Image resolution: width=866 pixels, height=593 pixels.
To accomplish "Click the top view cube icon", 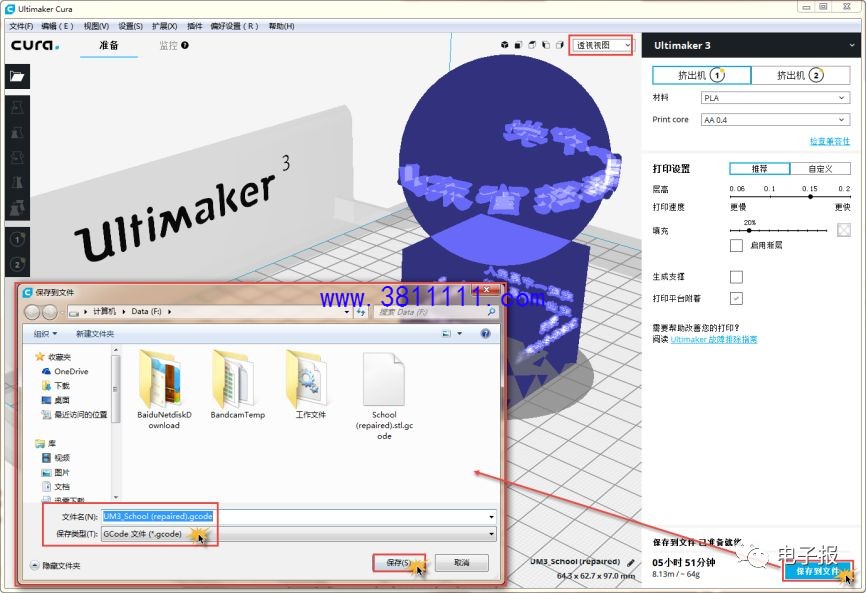I will point(532,45).
